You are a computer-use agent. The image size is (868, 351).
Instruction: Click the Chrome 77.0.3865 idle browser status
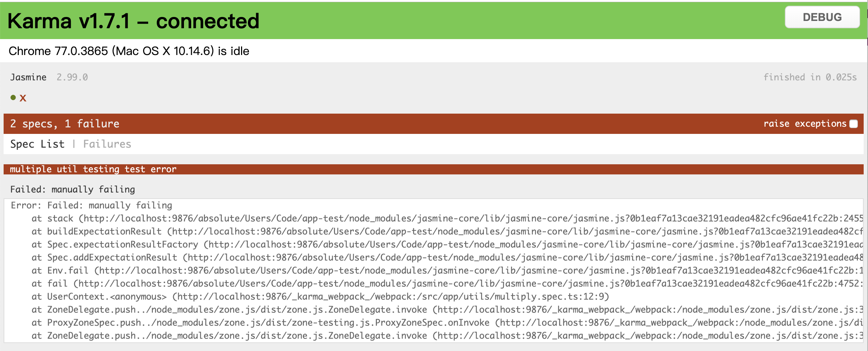tap(129, 51)
